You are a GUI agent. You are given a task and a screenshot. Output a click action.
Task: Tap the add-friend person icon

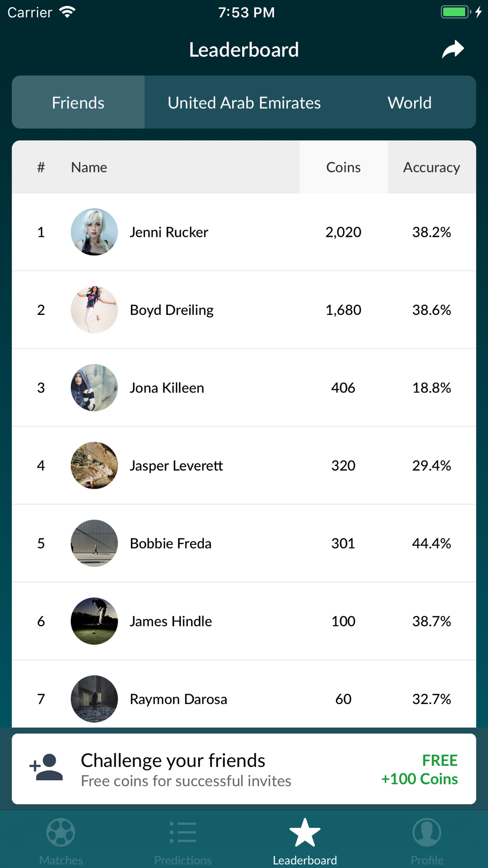coord(46,767)
